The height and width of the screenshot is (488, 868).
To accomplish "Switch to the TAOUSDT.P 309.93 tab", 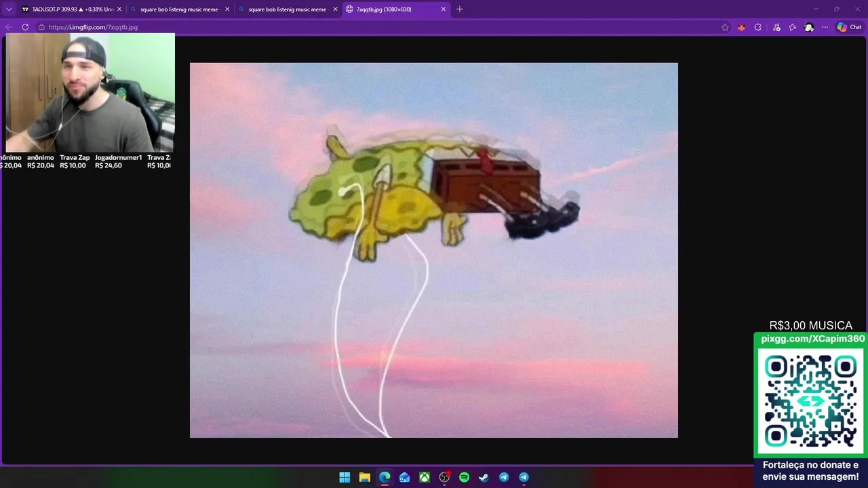I will click(x=71, y=9).
